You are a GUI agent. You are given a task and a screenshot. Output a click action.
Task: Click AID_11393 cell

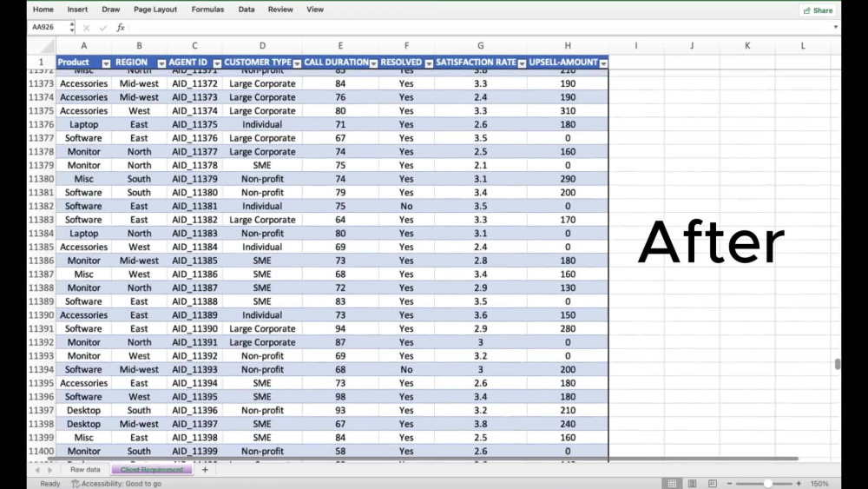click(x=194, y=369)
